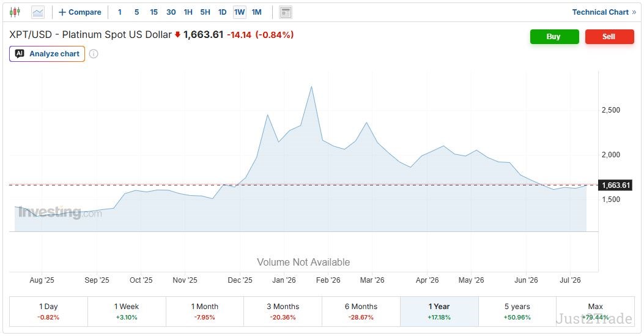Click the 2,500 price axis label
The height and width of the screenshot is (336, 644).
tap(611, 110)
